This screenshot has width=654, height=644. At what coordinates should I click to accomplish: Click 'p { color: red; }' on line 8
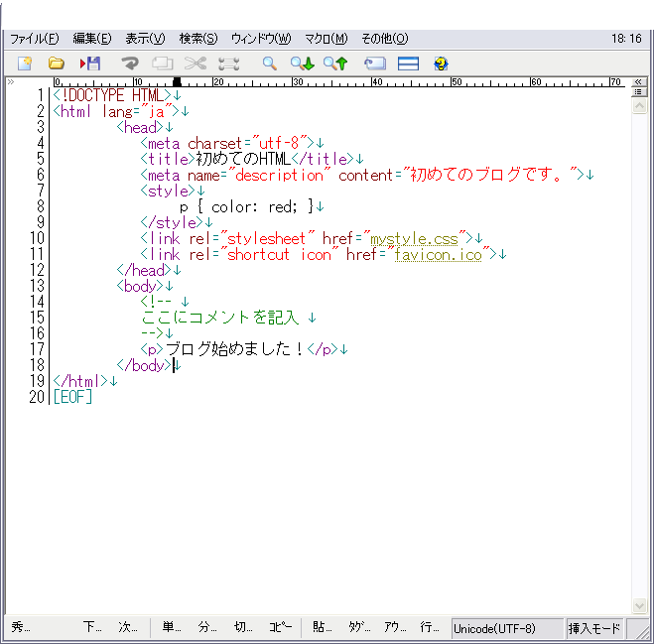(x=246, y=206)
